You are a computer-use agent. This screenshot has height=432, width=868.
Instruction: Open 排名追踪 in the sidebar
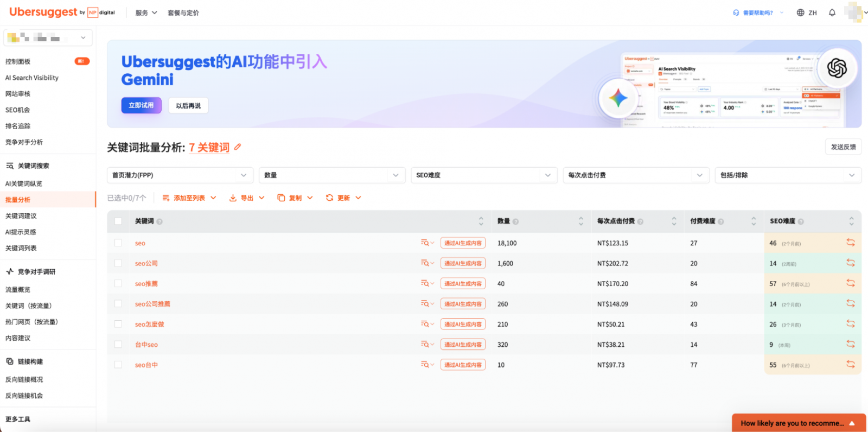[18, 126]
